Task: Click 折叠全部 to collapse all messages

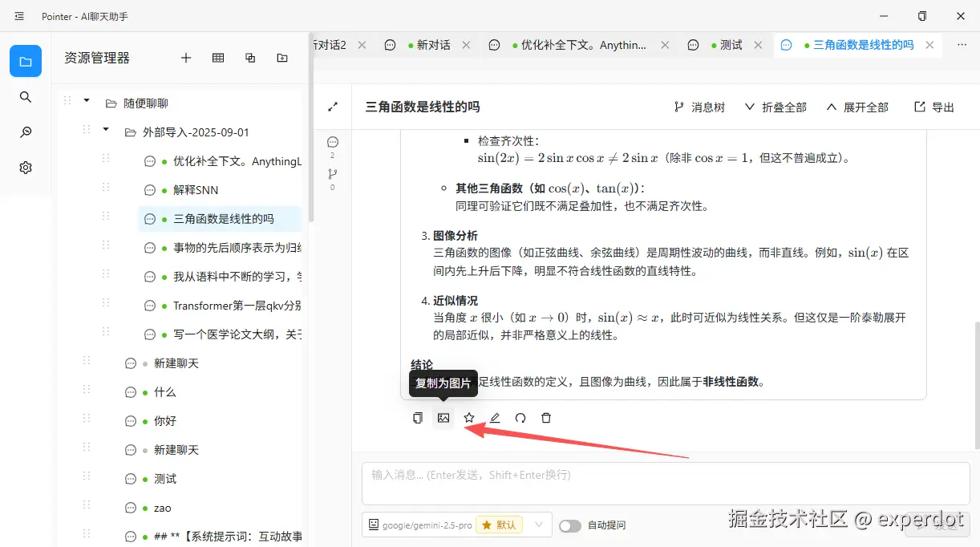Action: tap(775, 107)
